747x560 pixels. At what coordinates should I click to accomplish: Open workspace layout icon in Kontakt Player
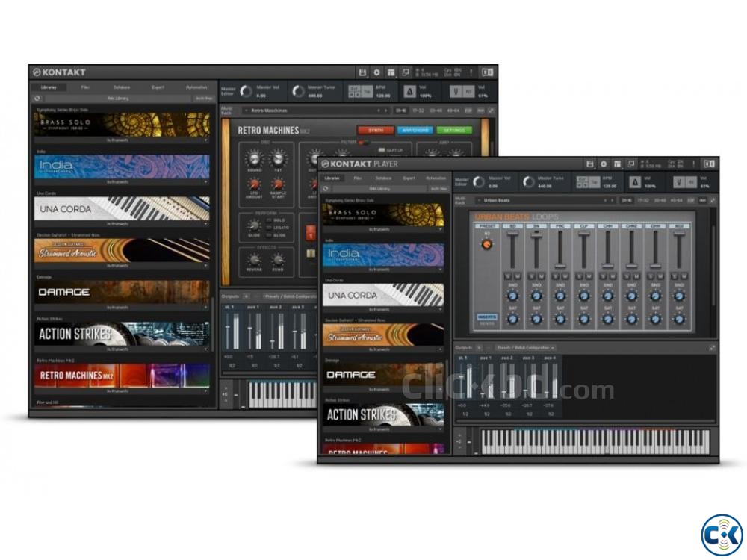coord(618,164)
